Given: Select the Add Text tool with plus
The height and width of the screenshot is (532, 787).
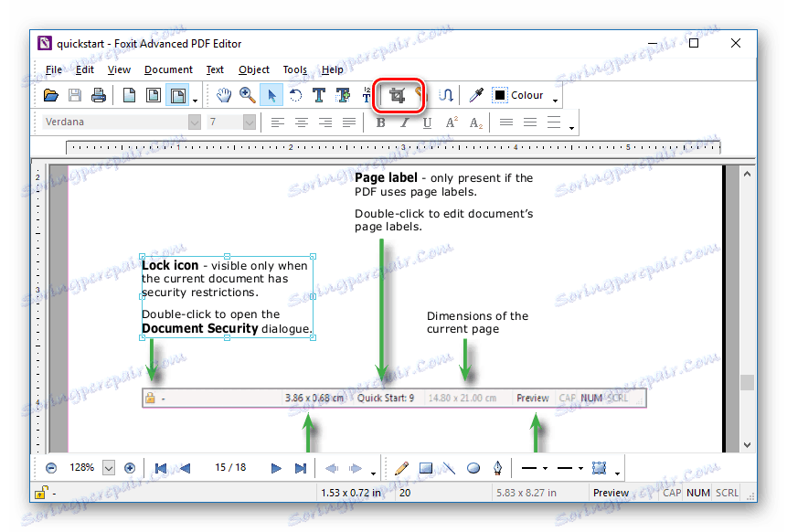Looking at the screenshot, I should 344,95.
